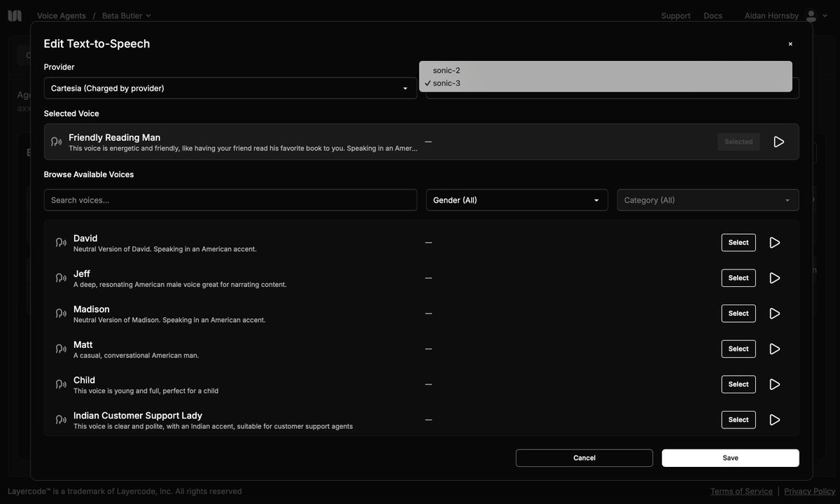840x504 pixels.
Task: Cancel the text-to-speech edits
Action: (584, 458)
